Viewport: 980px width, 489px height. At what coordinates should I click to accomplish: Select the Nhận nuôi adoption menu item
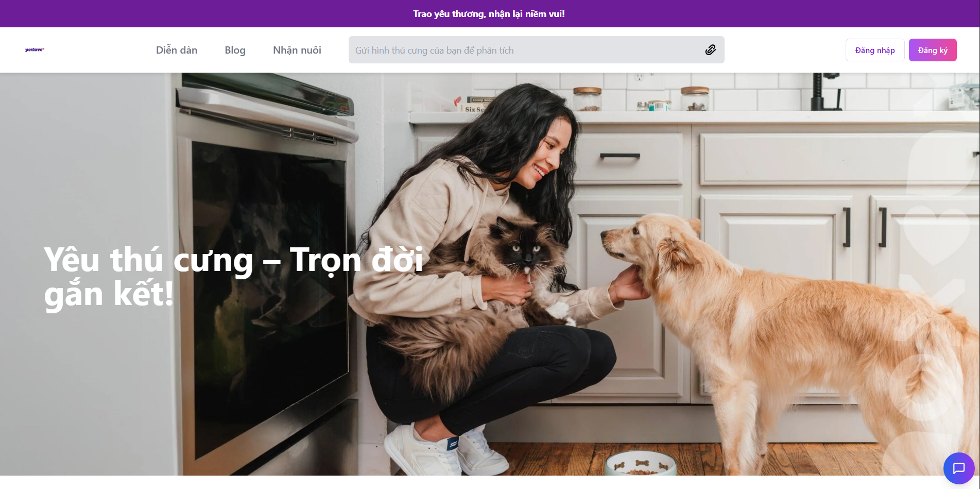pyautogui.click(x=297, y=50)
